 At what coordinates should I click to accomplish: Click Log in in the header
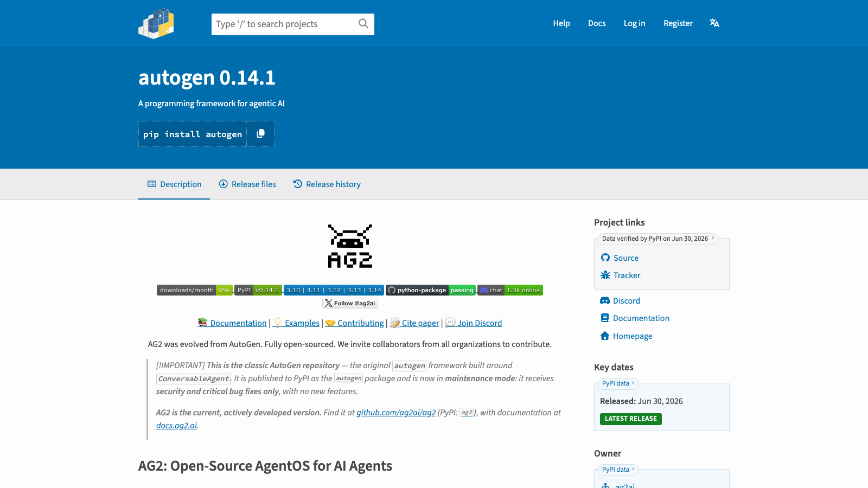[x=634, y=23]
